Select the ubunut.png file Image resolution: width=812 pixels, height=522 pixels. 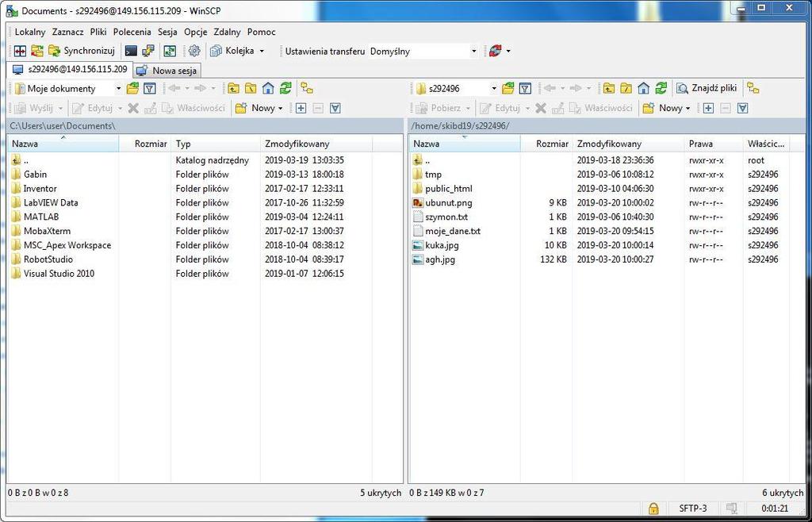[449, 203]
